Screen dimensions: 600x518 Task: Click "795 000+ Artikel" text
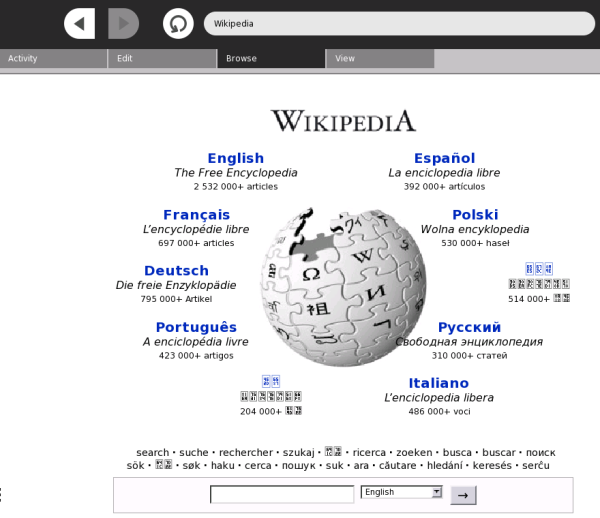coord(176,299)
